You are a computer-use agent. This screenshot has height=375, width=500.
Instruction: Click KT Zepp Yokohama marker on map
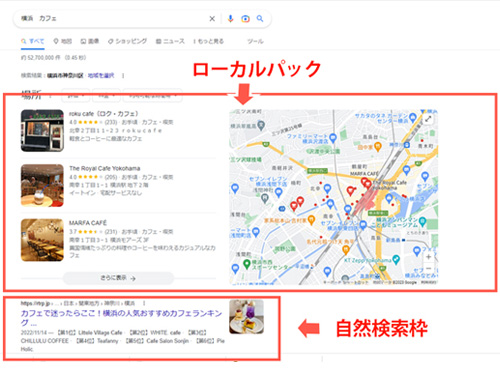[396, 259]
